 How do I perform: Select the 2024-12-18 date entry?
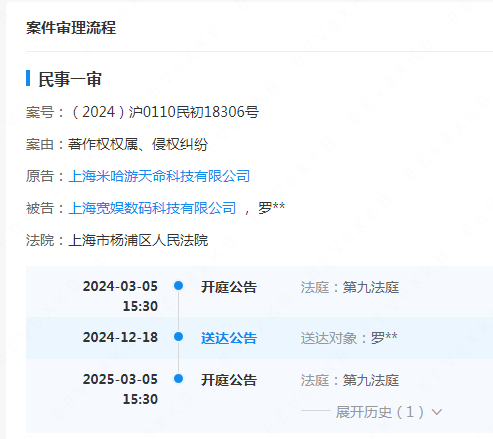pyautogui.click(x=120, y=337)
